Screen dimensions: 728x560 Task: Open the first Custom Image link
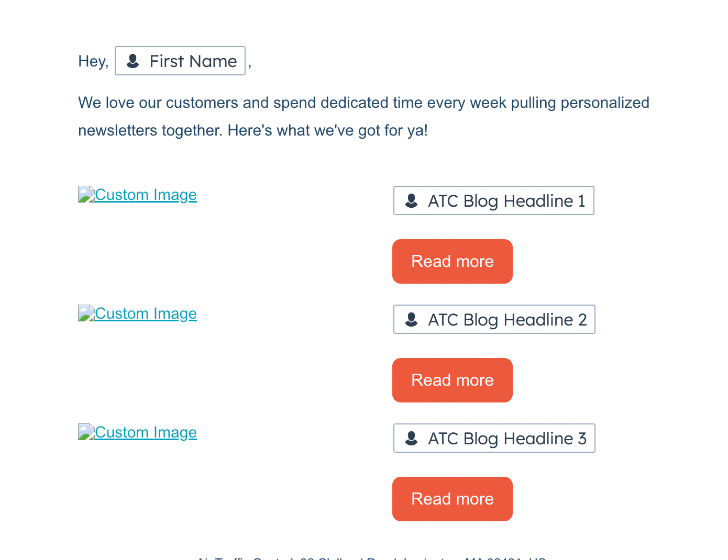click(x=146, y=195)
